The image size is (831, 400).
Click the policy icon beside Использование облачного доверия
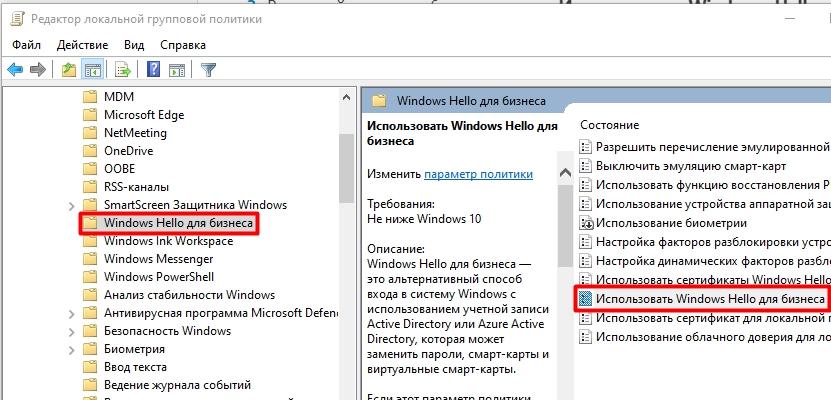pos(585,336)
